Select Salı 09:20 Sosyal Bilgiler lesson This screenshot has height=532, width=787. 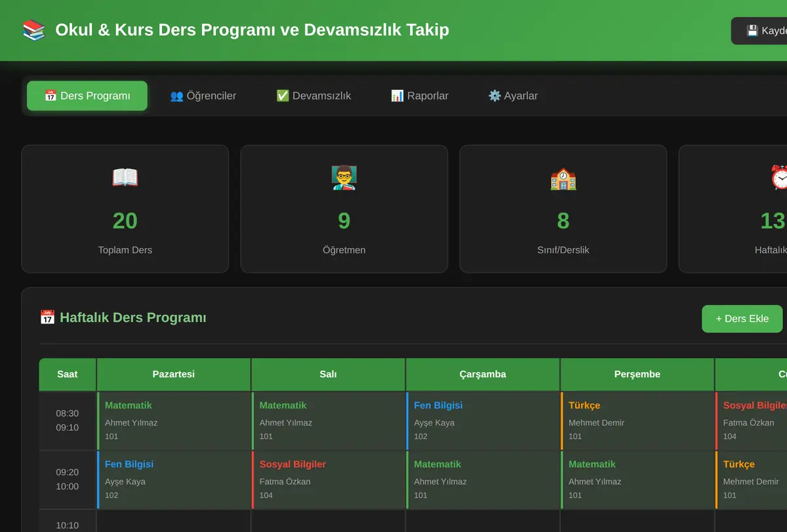pyautogui.click(x=328, y=480)
